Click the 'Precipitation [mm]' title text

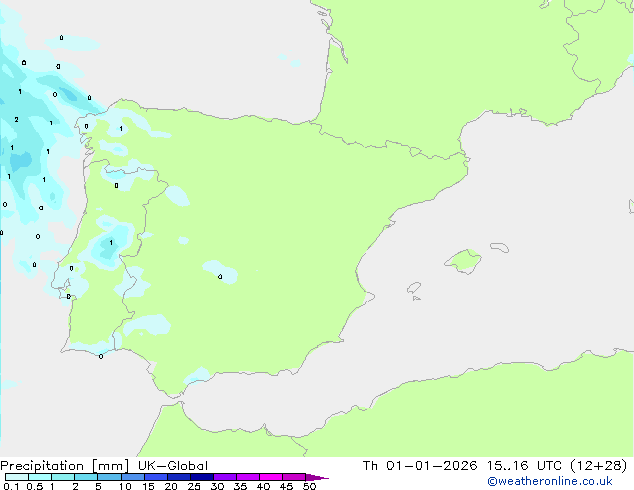coord(65,466)
